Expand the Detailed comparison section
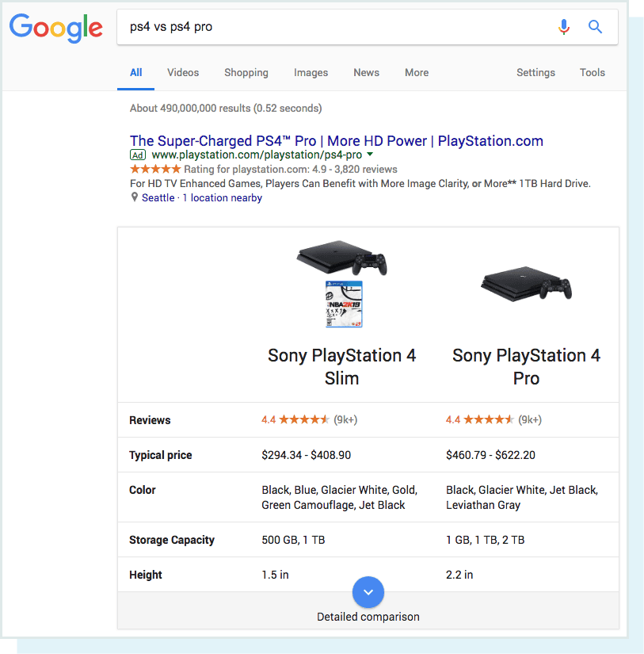This screenshot has width=644, height=654. 368,616
